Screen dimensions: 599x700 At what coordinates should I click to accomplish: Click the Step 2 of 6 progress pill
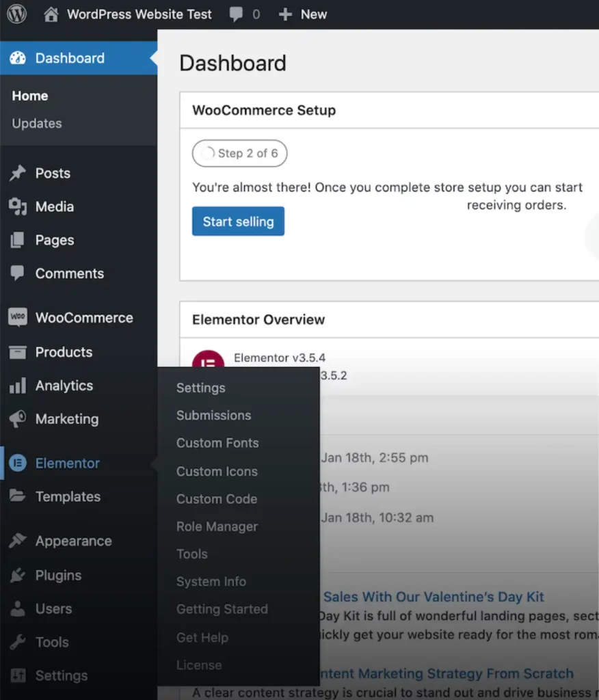[x=239, y=153]
